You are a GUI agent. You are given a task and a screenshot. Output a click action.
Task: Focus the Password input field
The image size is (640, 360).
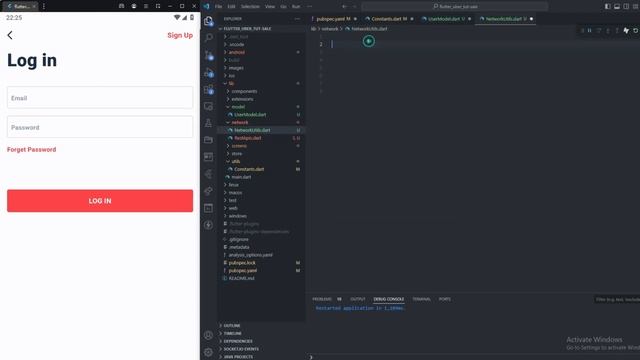click(x=100, y=127)
